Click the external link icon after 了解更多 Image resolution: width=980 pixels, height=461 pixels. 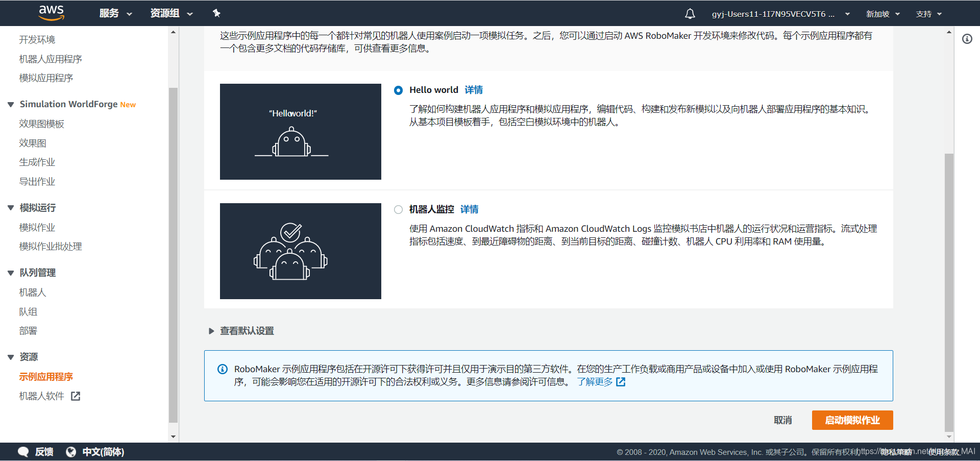(x=621, y=382)
